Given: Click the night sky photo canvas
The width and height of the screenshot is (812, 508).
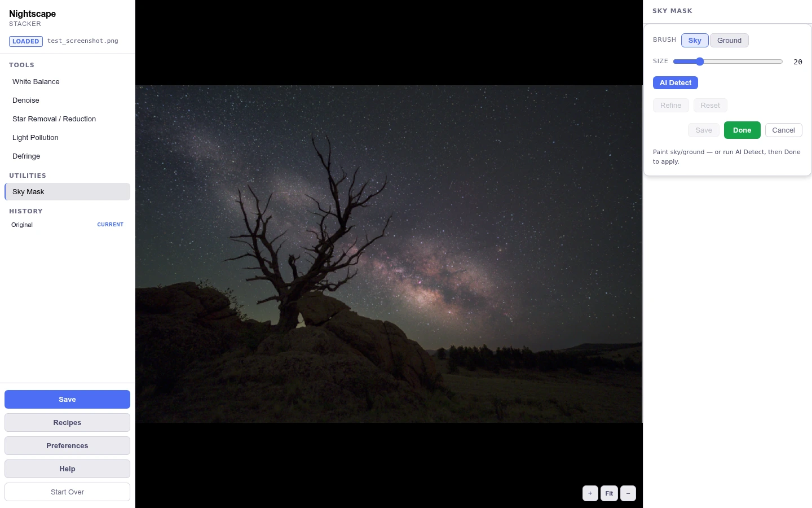Looking at the screenshot, I should pos(389,254).
